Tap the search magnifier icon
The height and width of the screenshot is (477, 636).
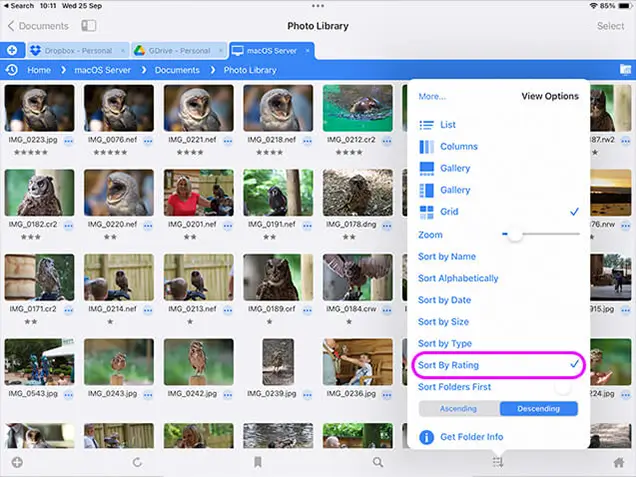point(378,463)
